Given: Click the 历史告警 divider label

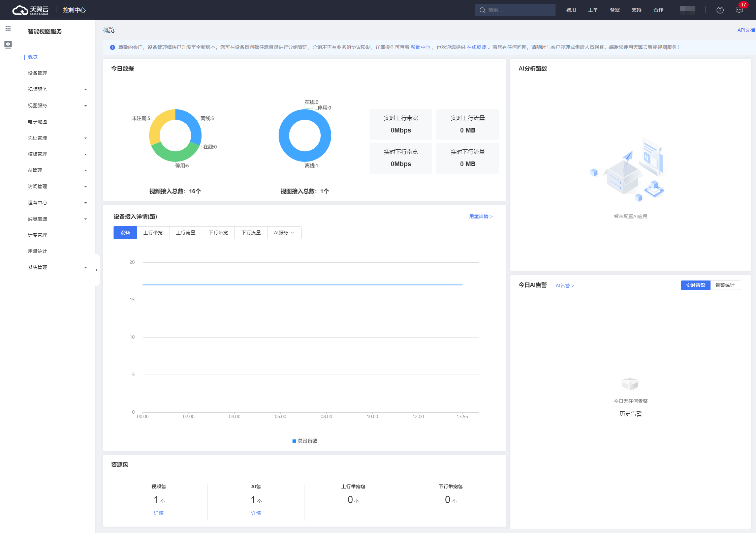Looking at the screenshot, I should (631, 414).
